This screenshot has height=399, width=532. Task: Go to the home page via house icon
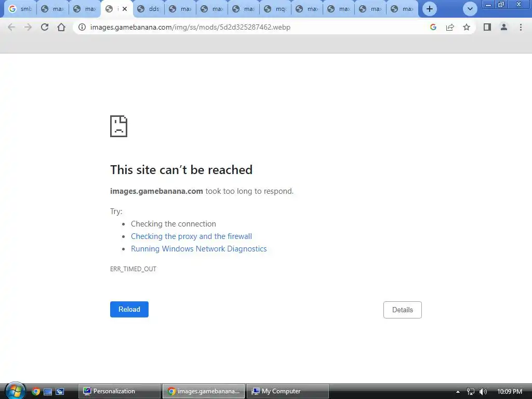pyautogui.click(x=61, y=27)
